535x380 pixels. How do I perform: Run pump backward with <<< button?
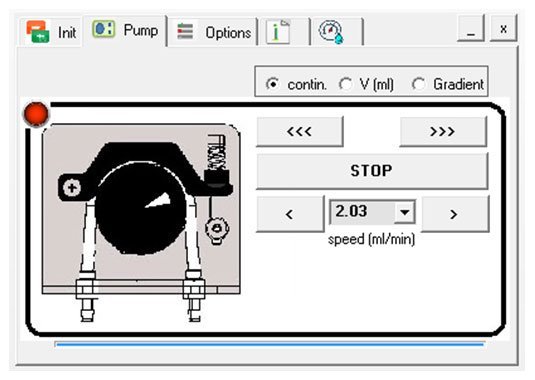(300, 131)
